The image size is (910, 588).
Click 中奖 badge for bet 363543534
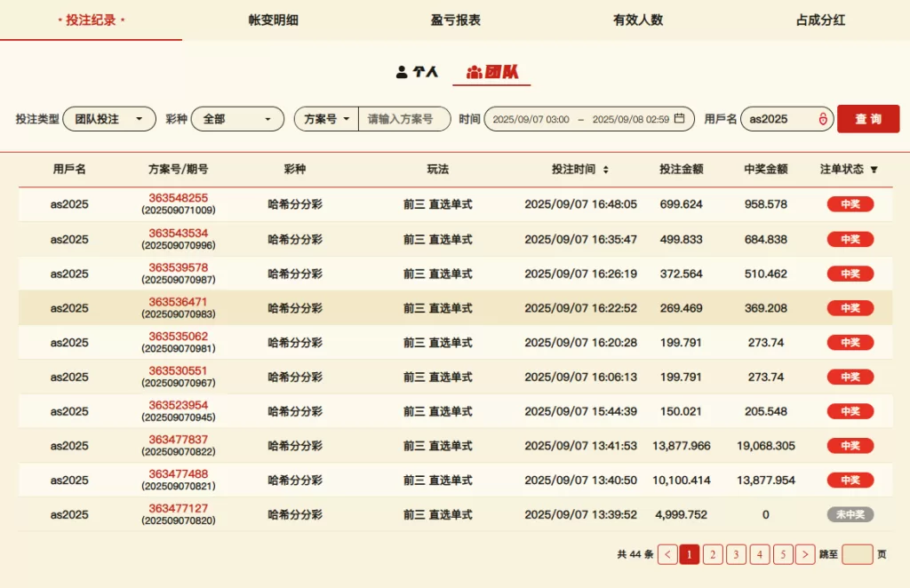point(850,240)
